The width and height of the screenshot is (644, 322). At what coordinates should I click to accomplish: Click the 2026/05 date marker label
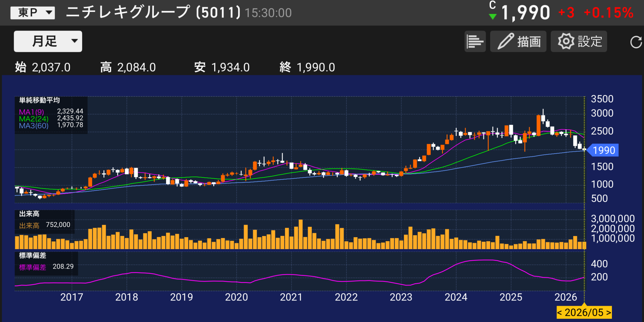click(584, 312)
